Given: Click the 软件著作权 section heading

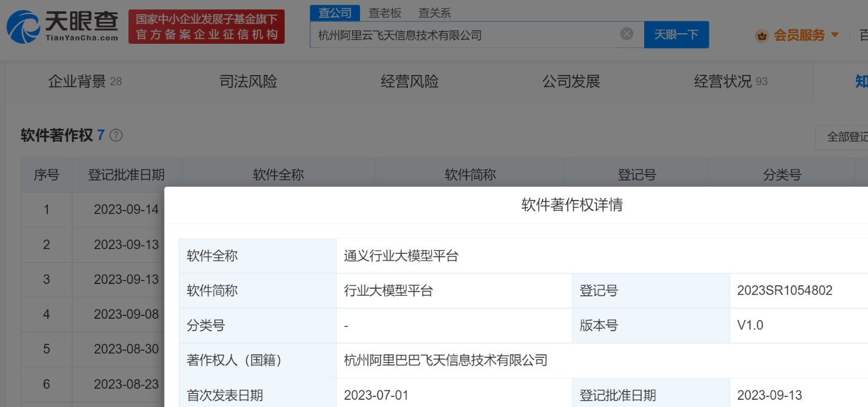Looking at the screenshot, I should click(x=57, y=135).
